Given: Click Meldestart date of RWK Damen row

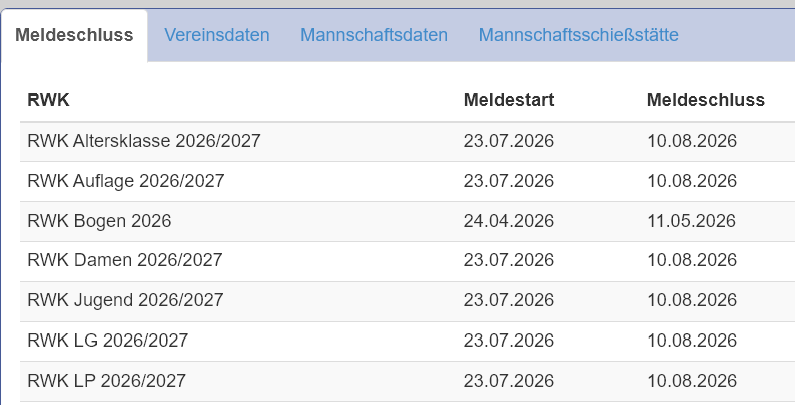Looking at the screenshot, I should coord(509,260).
